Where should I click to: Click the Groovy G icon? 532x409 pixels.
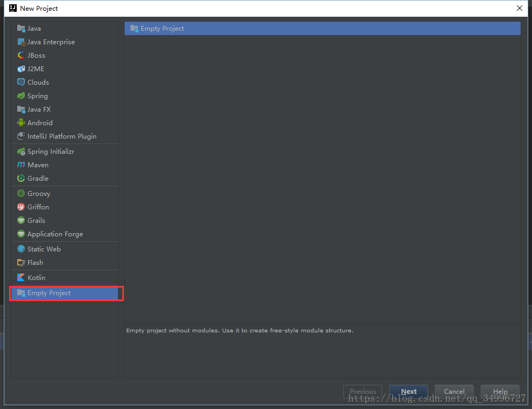[21, 194]
